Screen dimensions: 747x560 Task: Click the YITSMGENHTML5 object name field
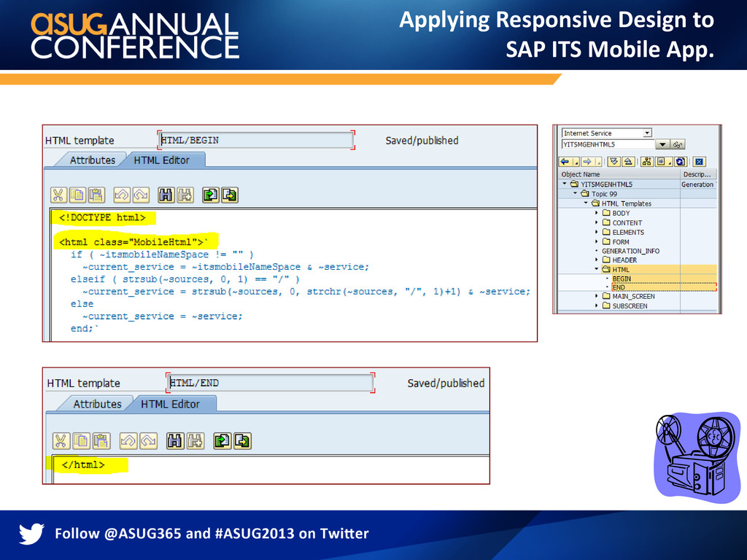(x=608, y=144)
